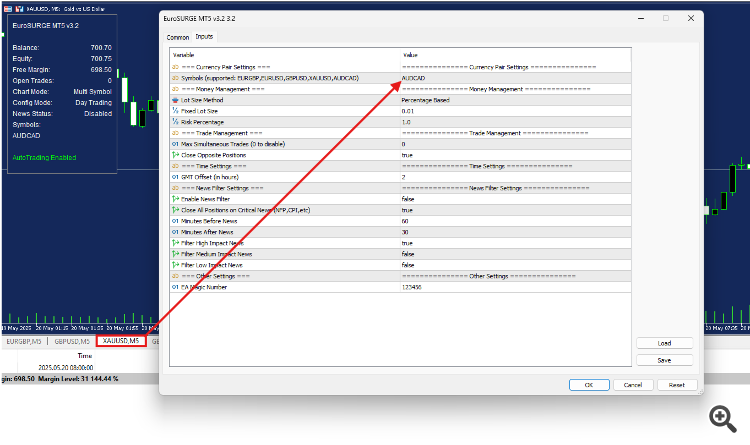
Task: Click the GMT Offset integer icon
Action: (x=175, y=177)
